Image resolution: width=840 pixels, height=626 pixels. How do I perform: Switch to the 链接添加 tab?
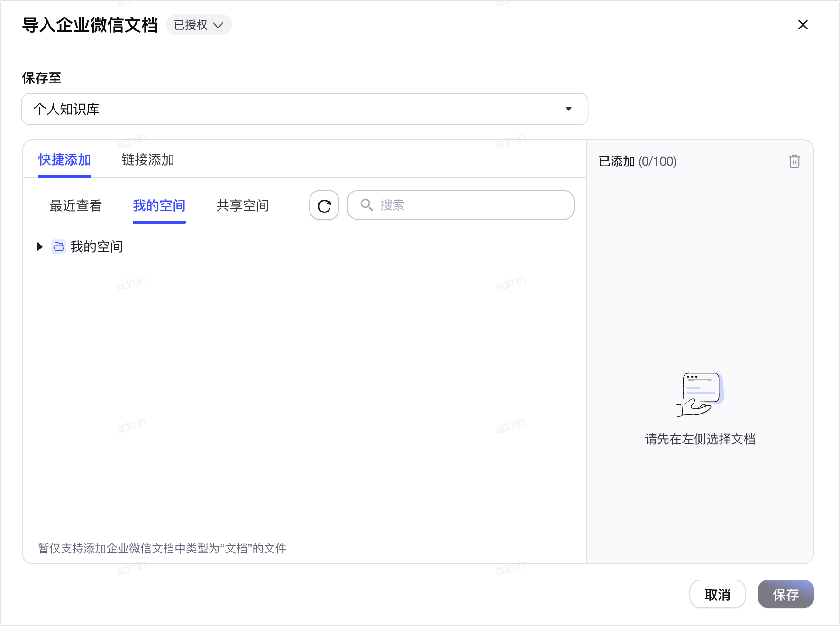[148, 160]
